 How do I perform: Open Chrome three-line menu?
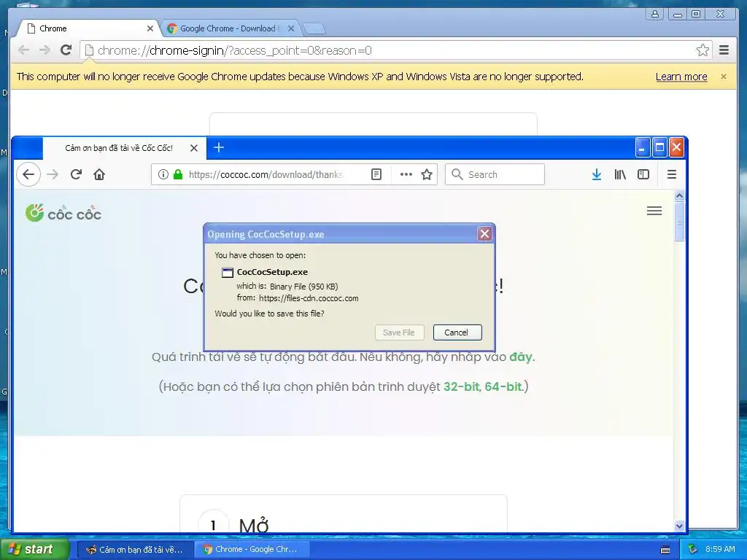coord(724,50)
